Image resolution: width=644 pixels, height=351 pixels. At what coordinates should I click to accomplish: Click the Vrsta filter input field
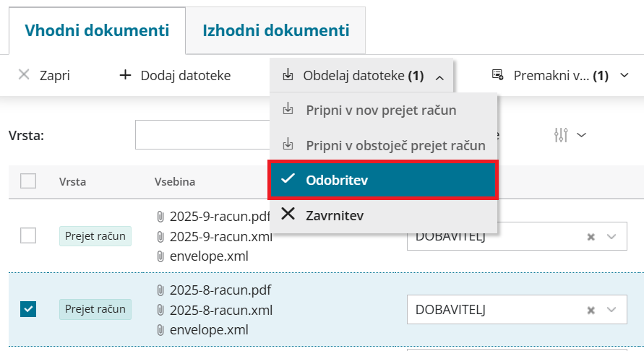tap(202, 135)
